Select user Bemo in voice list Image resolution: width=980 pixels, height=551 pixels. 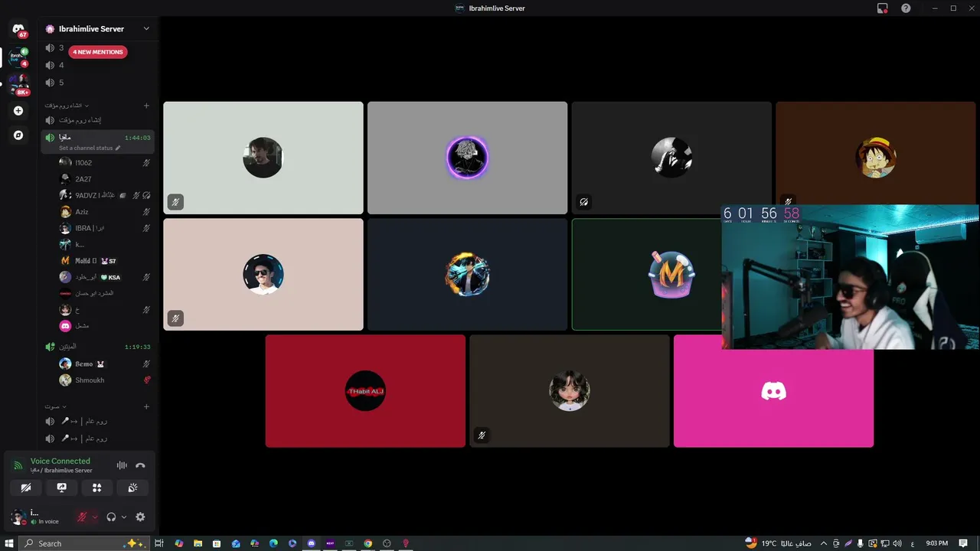click(105, 364)
